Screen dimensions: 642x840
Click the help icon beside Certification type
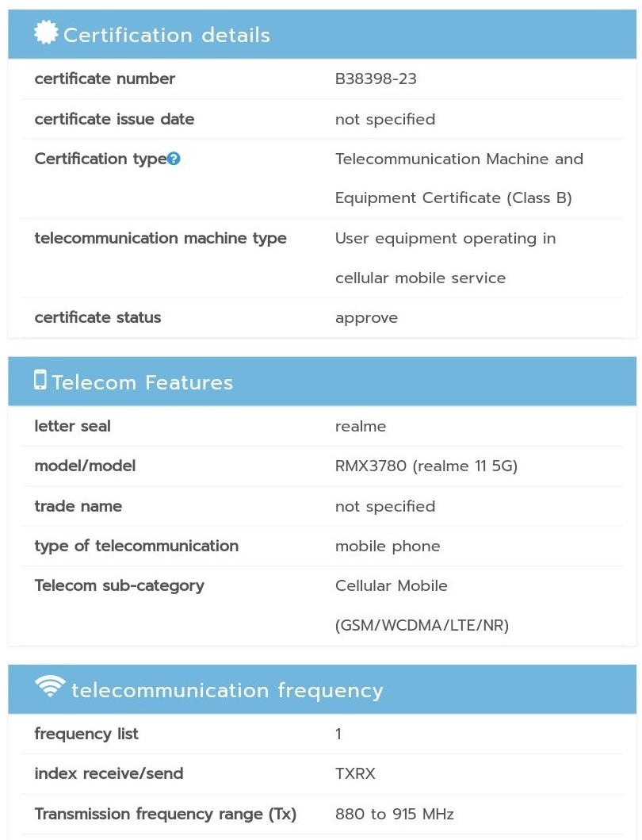pyautogui.click(x=174, y=159)
